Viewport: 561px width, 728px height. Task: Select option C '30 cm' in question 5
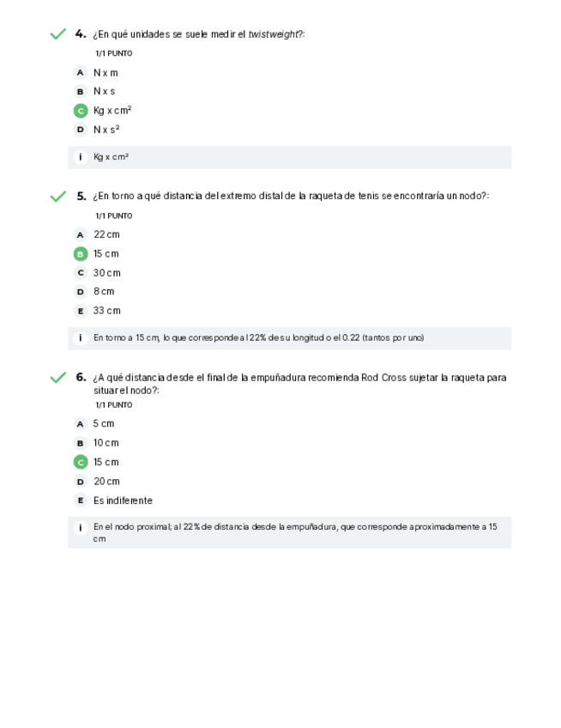(81, 273)
